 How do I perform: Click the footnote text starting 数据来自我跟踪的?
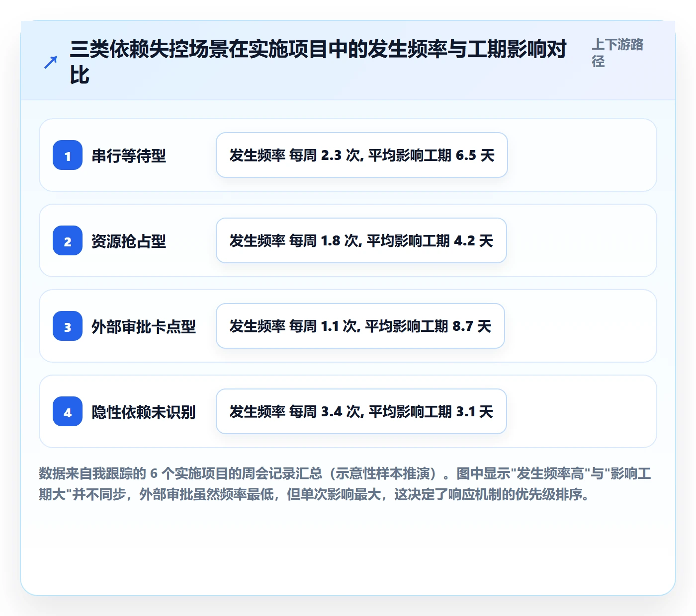pyautogui.click(x=345, y=484)
